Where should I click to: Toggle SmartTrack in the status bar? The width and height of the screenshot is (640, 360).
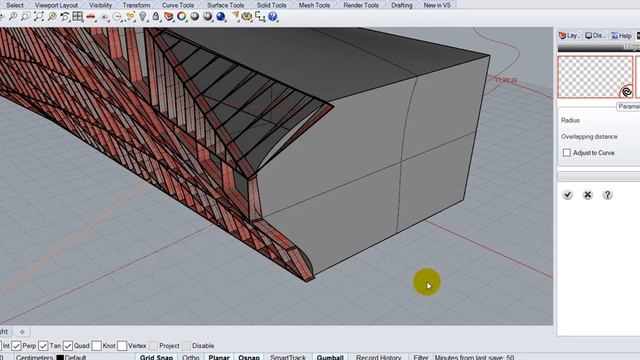click(x=288, y=357)
